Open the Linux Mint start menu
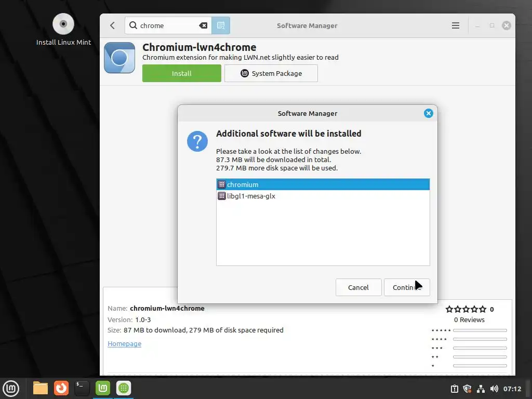532x399 pixels. click(11, 388)
